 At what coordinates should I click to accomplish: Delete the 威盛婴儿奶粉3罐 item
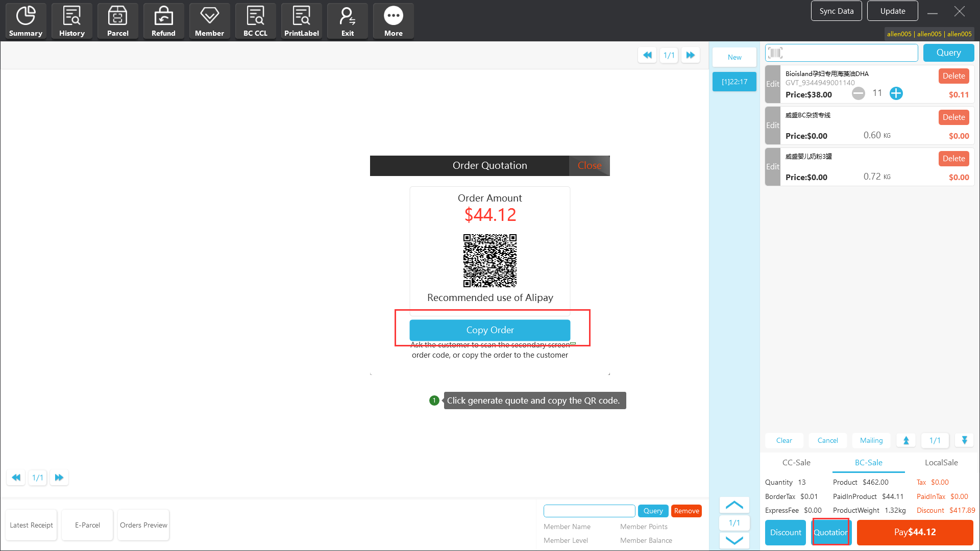[x=953, y=159]
